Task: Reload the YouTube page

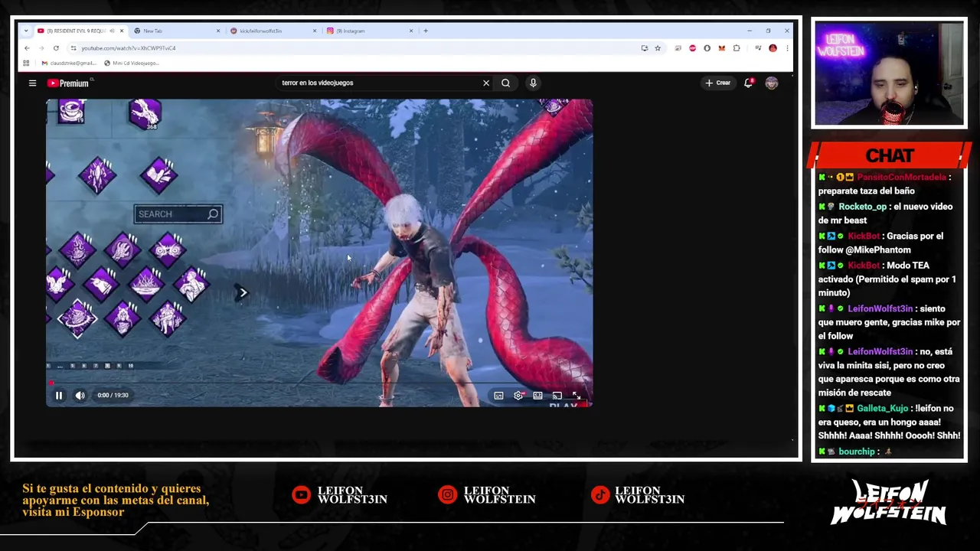Action: (56, 48)
